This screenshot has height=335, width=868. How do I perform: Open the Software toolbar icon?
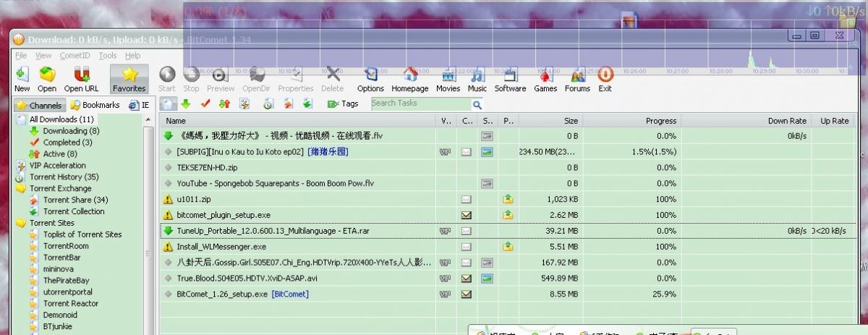pos(510,79)
